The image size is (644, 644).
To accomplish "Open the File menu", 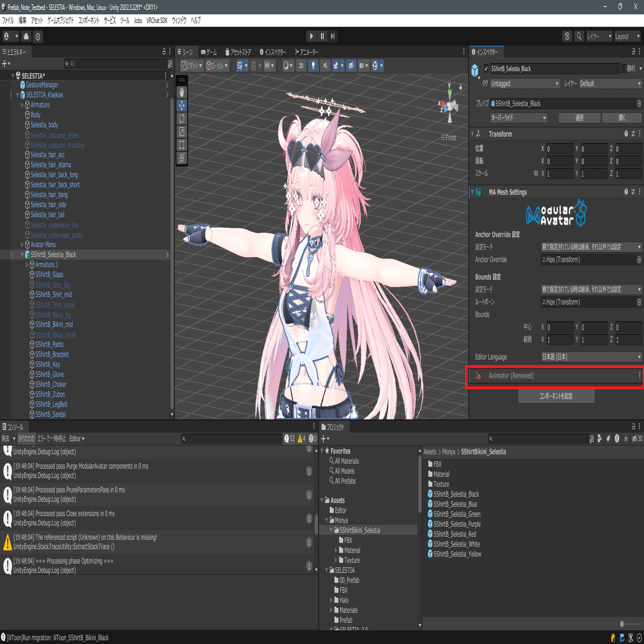I will 8,21.
